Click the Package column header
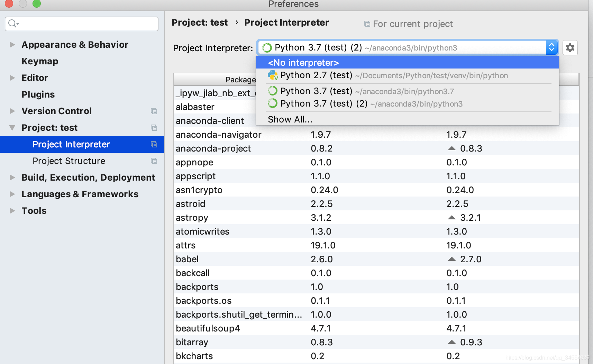This screenshot has width=593, height=364. 240,80
